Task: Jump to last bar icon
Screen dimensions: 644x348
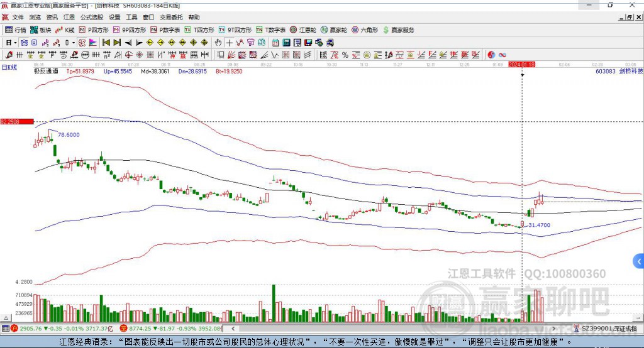Action: click(117, 43)
